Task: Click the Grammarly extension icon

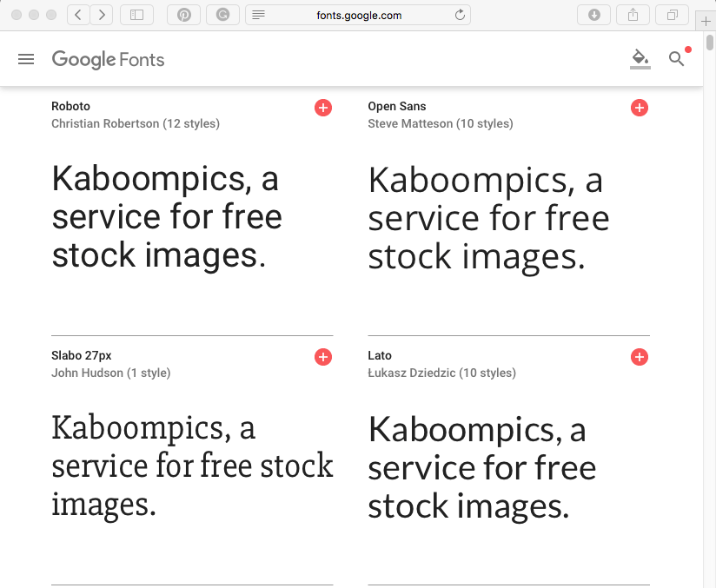Action: point(222,15)
